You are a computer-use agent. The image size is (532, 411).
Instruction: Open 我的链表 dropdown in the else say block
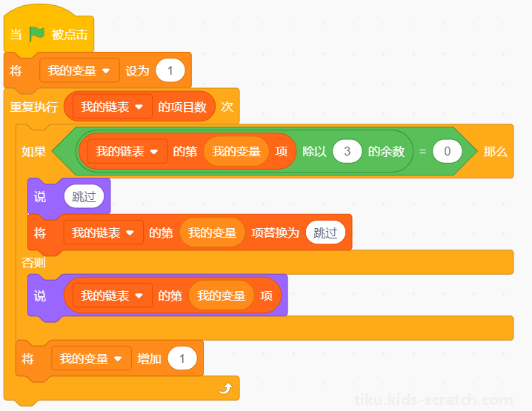pyautogui.click(x=113, y=295)
